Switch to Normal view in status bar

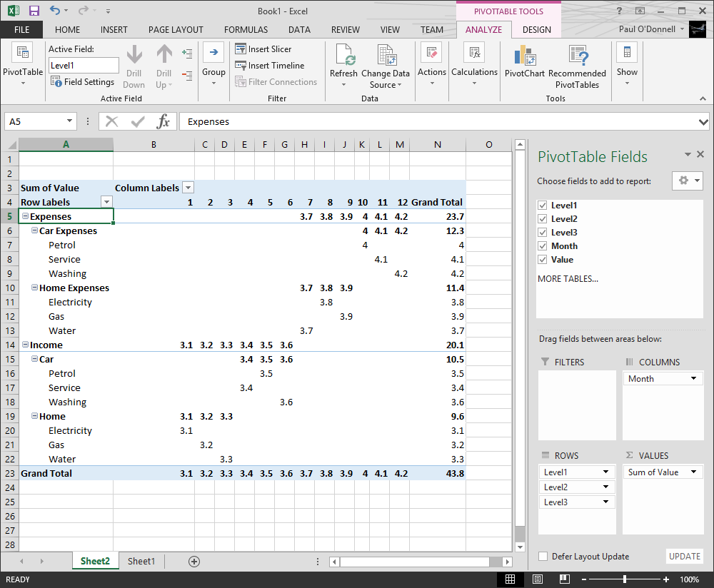pos(510,579)
